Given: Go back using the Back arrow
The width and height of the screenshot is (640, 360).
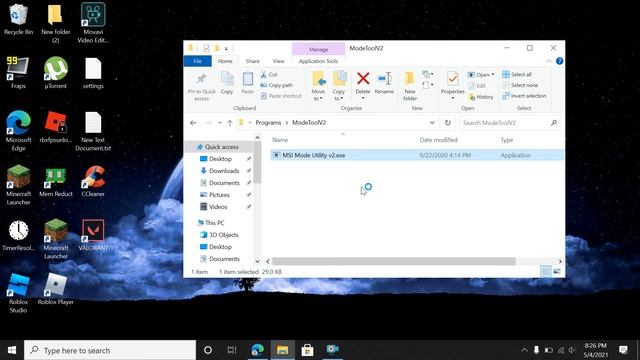Looking at the screenshot, I should [193, 122].
